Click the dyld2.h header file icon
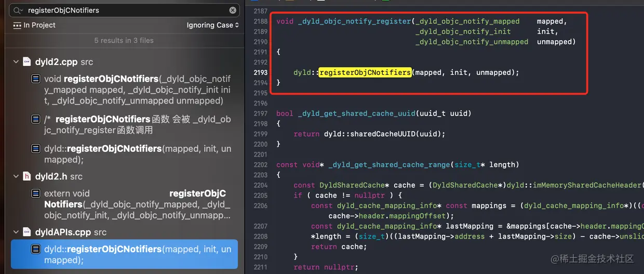 pyautogui.click(x=27, y=176)
